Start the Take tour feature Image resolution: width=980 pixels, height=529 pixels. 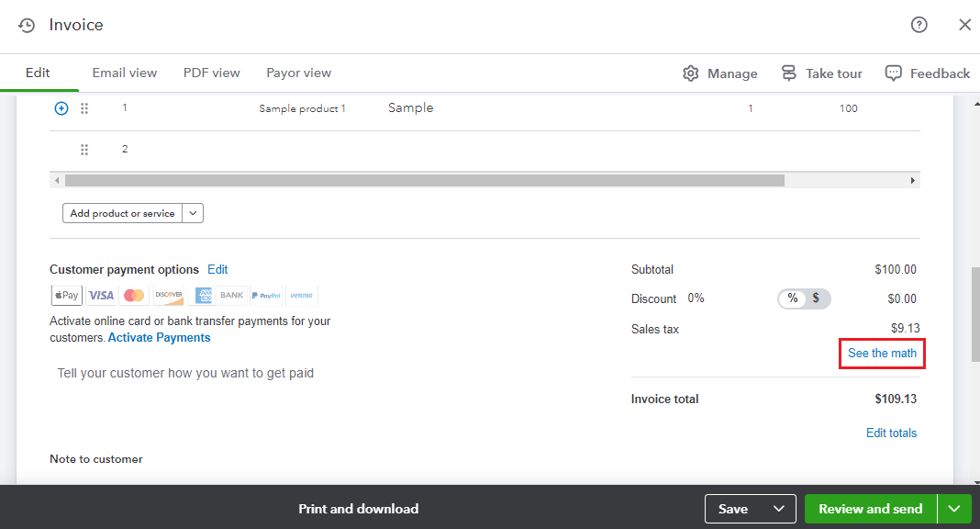[x=821, y=73]
